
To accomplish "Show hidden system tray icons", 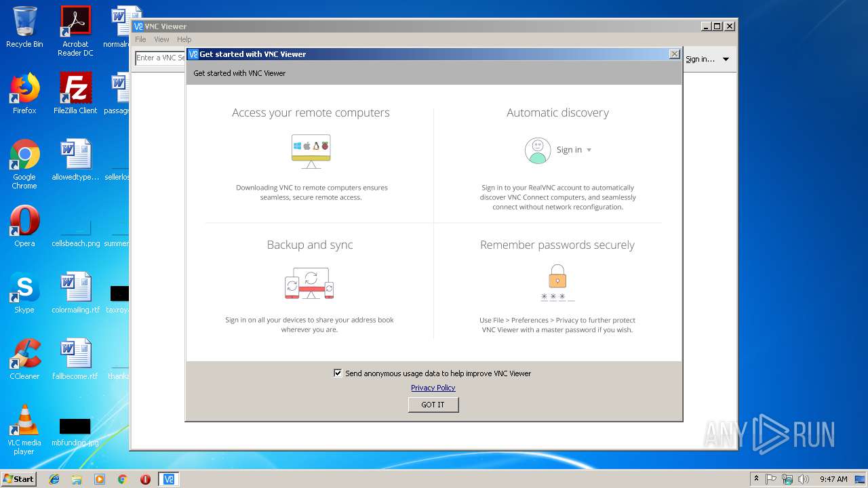I will click(x=756, y=479).
